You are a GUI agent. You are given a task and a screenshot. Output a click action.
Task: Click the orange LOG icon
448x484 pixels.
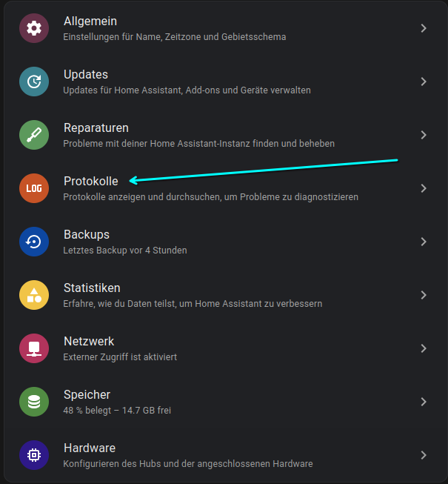(x=34, y=188)
